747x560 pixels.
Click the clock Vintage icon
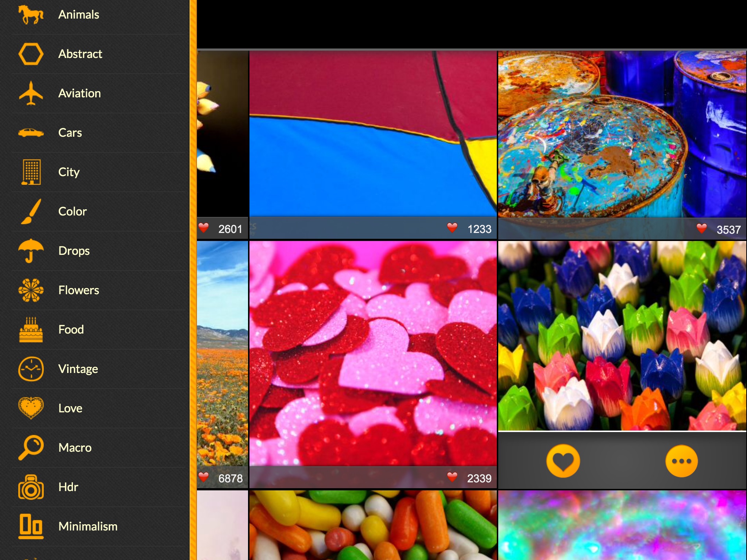click(x=31, y=369)
